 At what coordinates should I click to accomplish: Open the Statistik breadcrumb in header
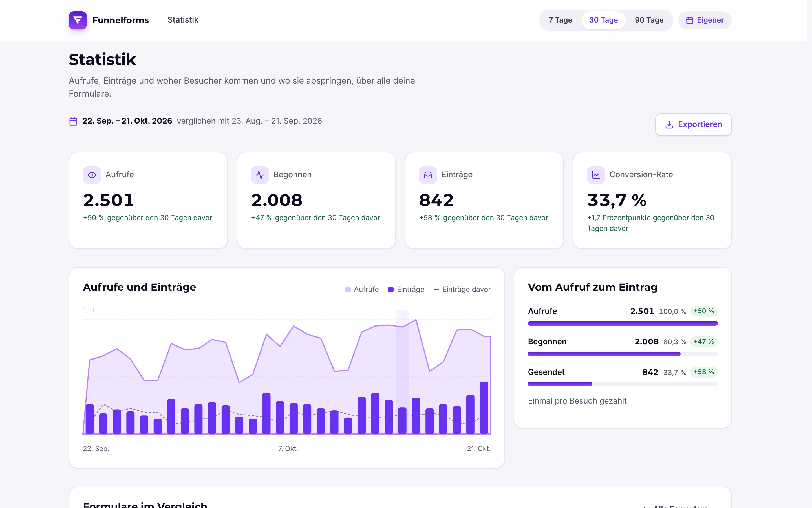pos(183,20)
